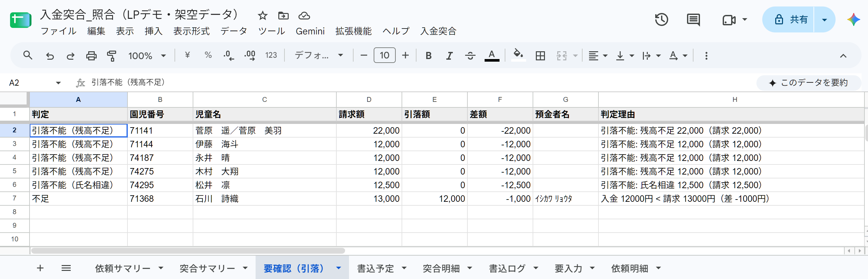
Task: Open the name box dropdown arrow
Action: pos(58,82)
